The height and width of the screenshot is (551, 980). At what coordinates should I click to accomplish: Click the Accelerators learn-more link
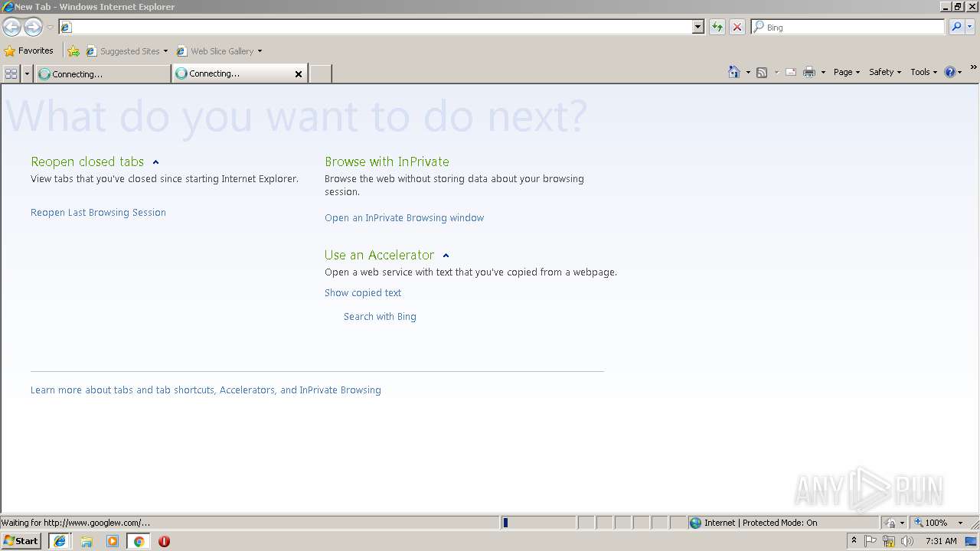[247, 390]
